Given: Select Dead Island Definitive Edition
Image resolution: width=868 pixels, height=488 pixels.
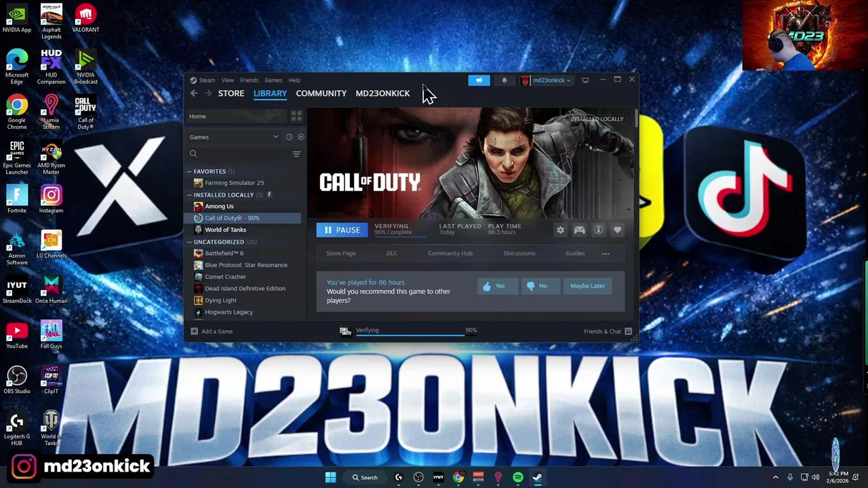Looking at the screenshot, I should (x=243, y=289).
